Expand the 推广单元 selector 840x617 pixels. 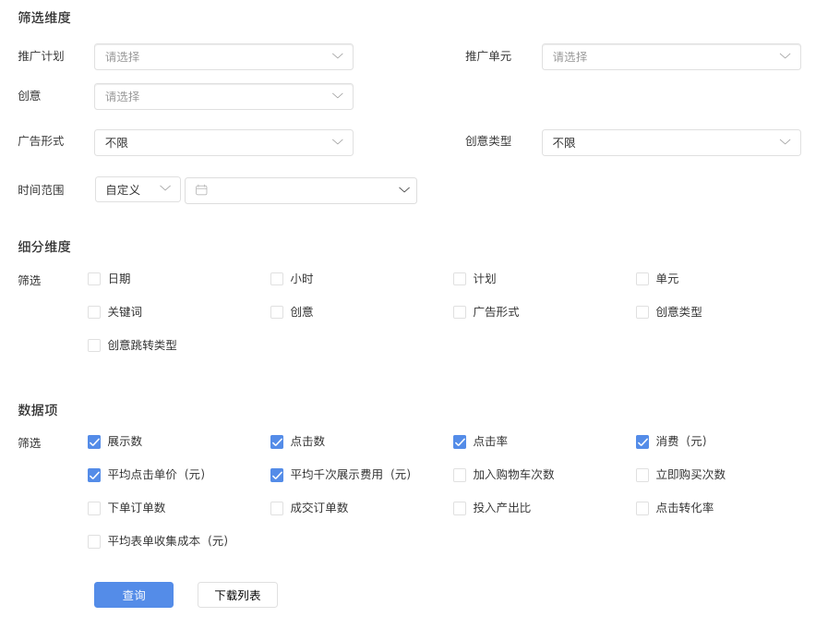click(x=671, y=57)
